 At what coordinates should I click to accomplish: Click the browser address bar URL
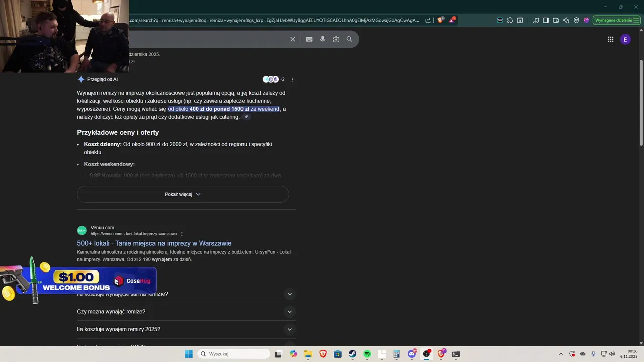pos(274,20)
